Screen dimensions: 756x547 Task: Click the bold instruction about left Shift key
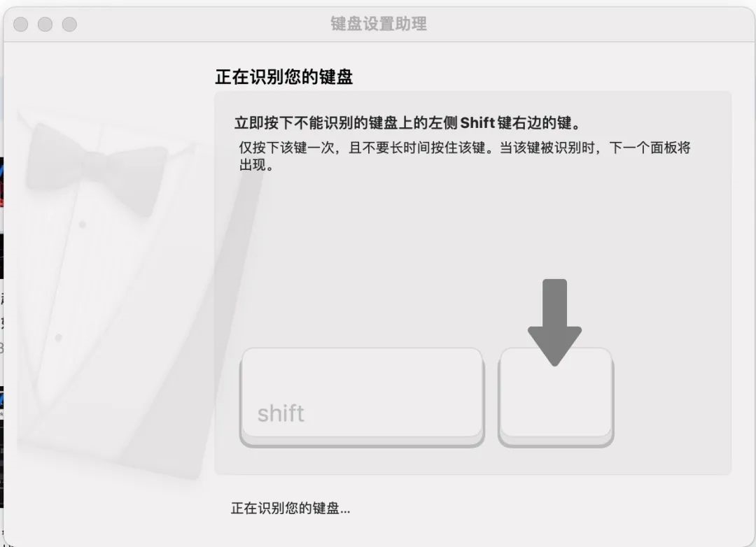coord(408,123)
